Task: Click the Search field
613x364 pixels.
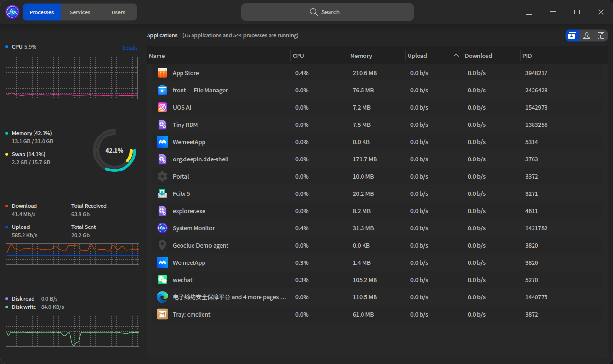Action: point(328,12)
